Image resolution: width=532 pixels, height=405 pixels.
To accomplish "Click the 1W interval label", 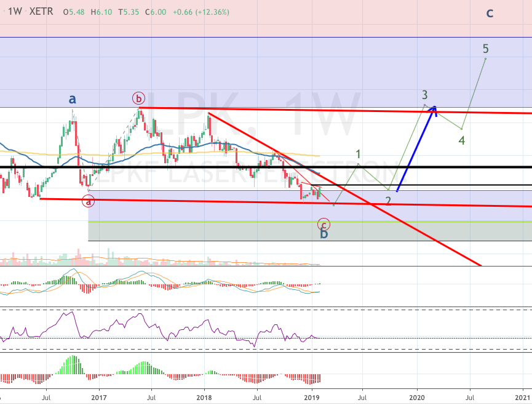I will (15, 12).
